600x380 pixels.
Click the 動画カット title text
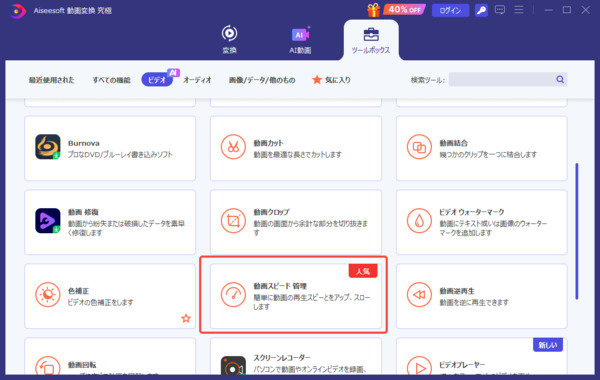click(x=268, y=143)
